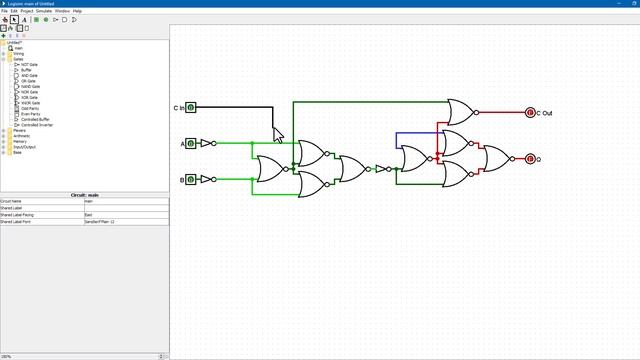This screenshot has height=360, width=640.
Task: Select the NOT gate after input B
Action: click(208, 179)
